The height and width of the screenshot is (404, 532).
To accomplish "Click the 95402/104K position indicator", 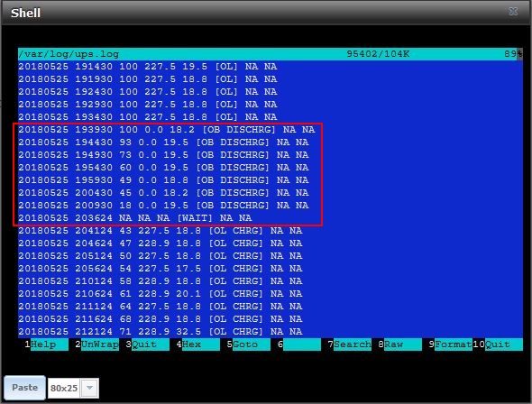I will pyautogui.click(x=378, y=54).
